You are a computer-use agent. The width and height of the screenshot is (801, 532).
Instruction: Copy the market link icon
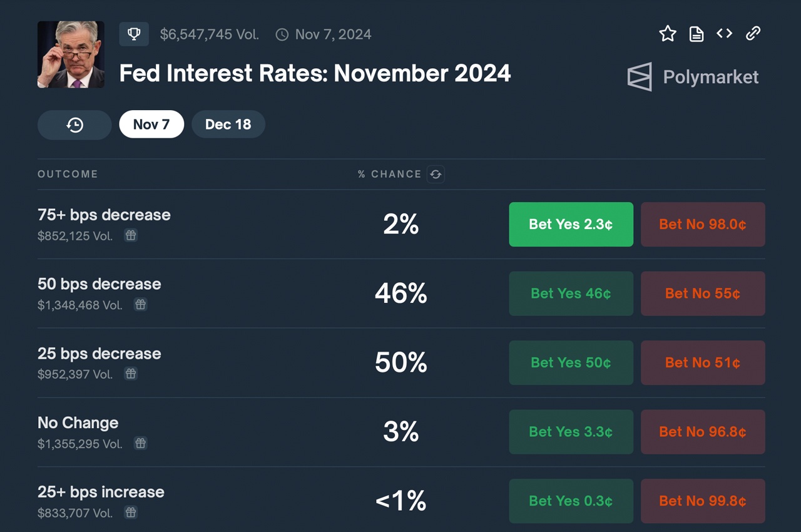tap(753, 34)
